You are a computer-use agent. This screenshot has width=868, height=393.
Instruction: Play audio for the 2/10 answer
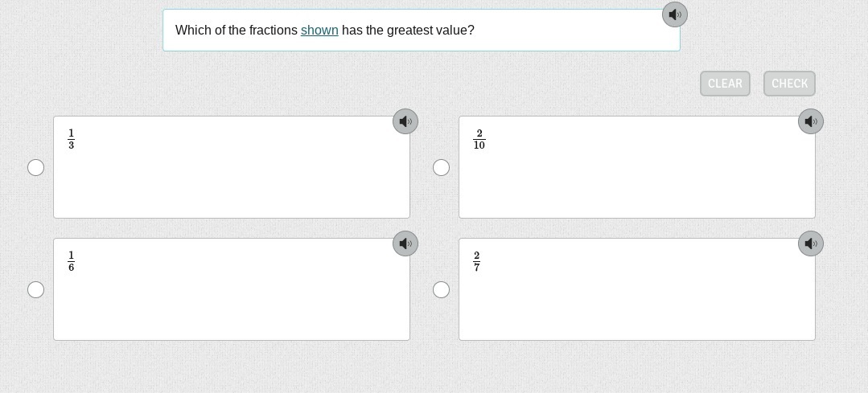tap(810, 121)
